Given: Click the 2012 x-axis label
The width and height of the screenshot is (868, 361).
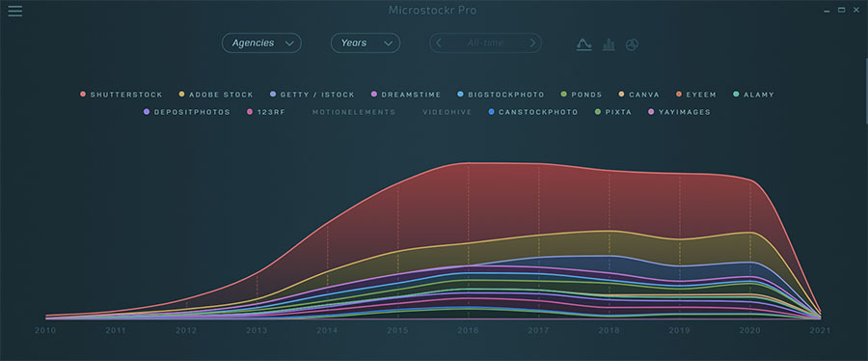Looking at the screenshot, I should pos(186,330).
